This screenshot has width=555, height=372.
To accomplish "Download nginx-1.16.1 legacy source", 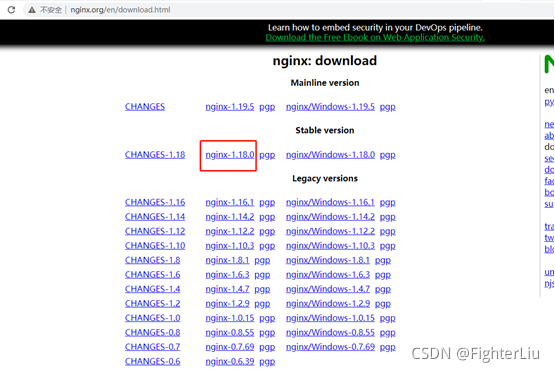I will [230, 202].
